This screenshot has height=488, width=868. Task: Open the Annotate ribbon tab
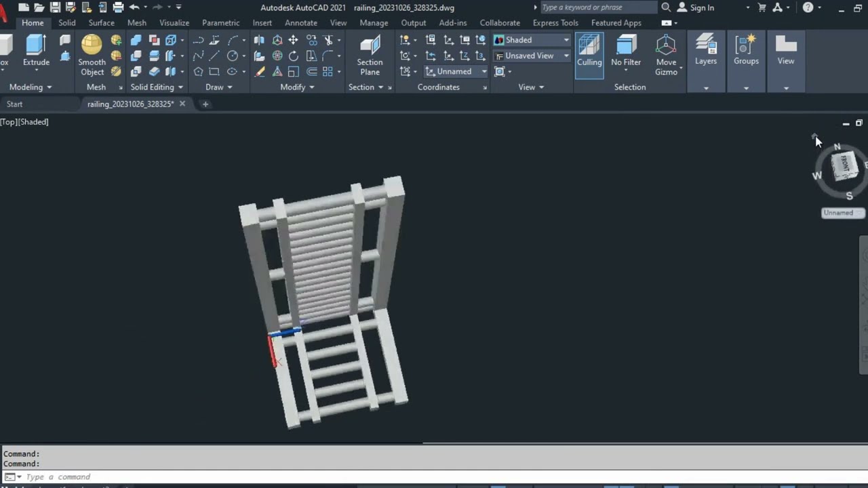click(301, 22)
